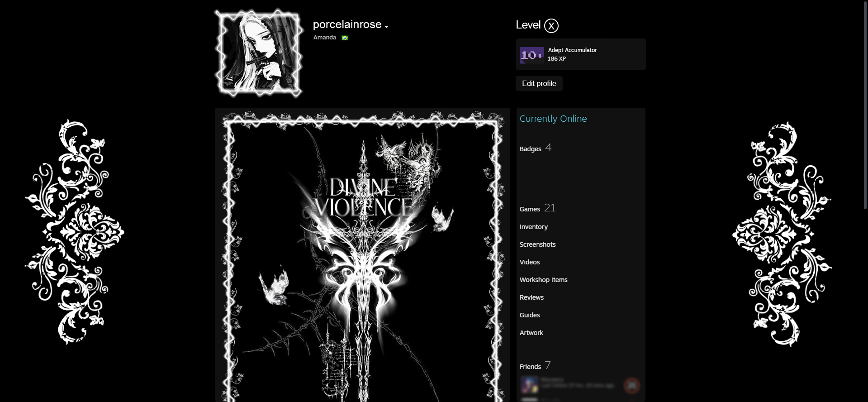868x402 pixels.
Task: Click the first friend's red level badge
Action: tap(632, 386)
